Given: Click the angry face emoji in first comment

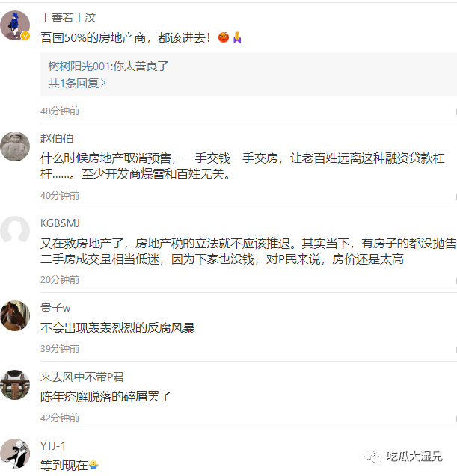Looking at the screenshot, I should [222, 37].
